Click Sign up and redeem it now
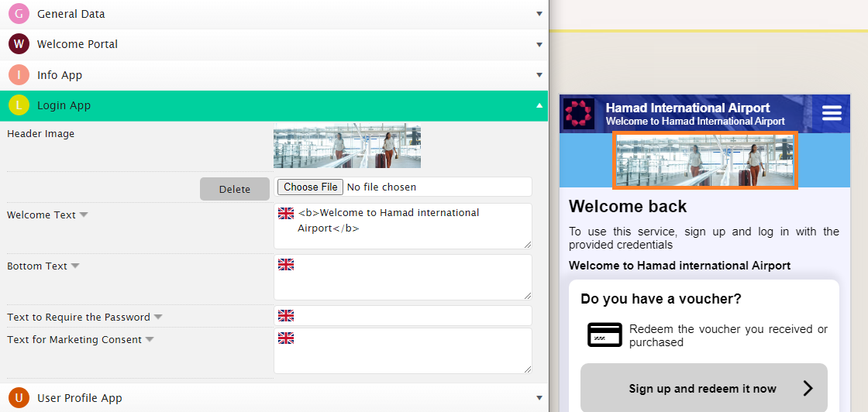 point(704,388)
